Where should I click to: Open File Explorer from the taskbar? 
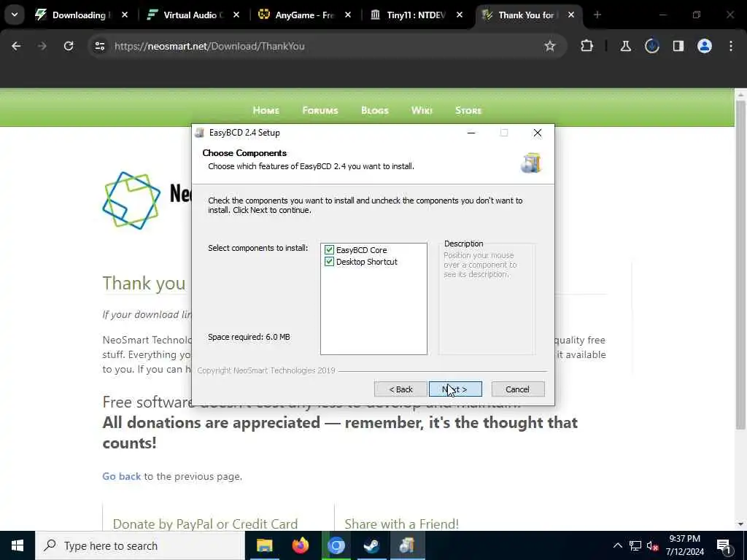(x=264, y=545)
